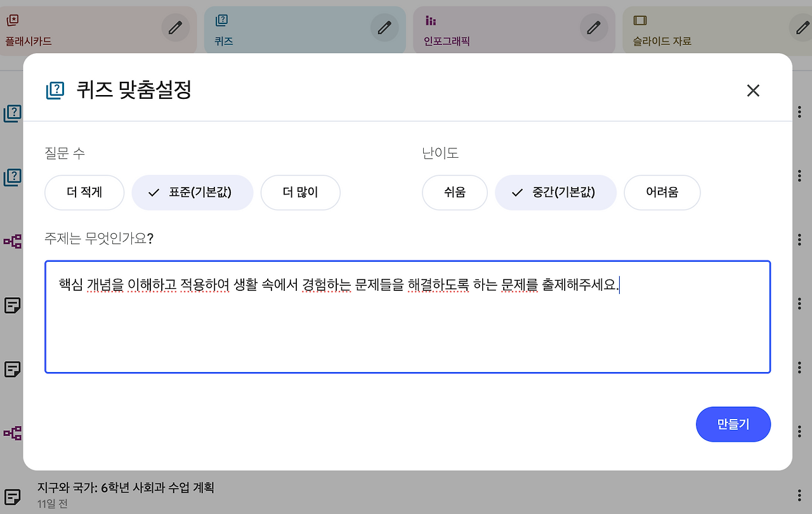The image size is (812, 514).
Task: Focus the quiz topic text field
Action: pos(408,317)
